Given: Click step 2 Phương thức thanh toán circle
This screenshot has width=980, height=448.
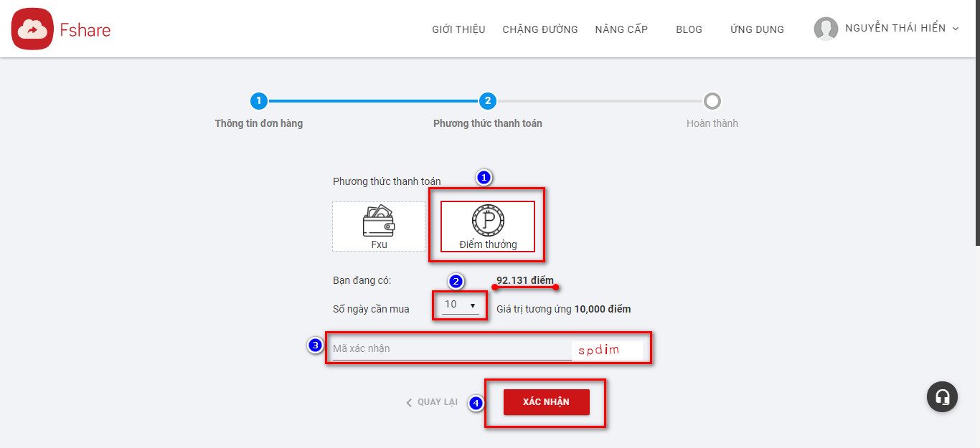Looking at the screenshot, I should click(487, 101).
